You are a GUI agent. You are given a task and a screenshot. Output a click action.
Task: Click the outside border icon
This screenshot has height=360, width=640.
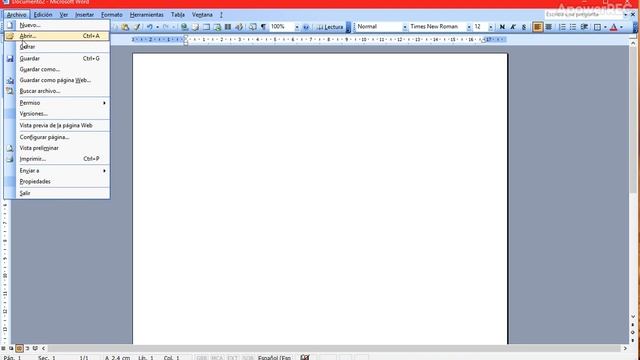pos(598,27)
